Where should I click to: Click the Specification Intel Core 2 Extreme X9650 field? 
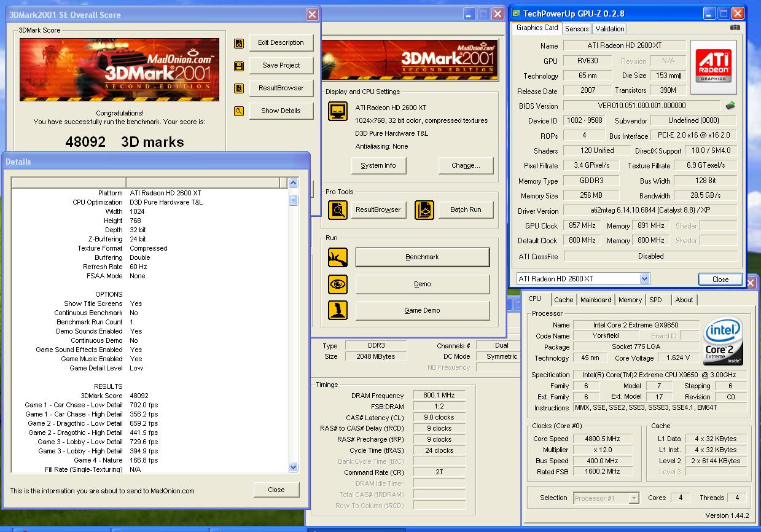(x=660, y=375)
